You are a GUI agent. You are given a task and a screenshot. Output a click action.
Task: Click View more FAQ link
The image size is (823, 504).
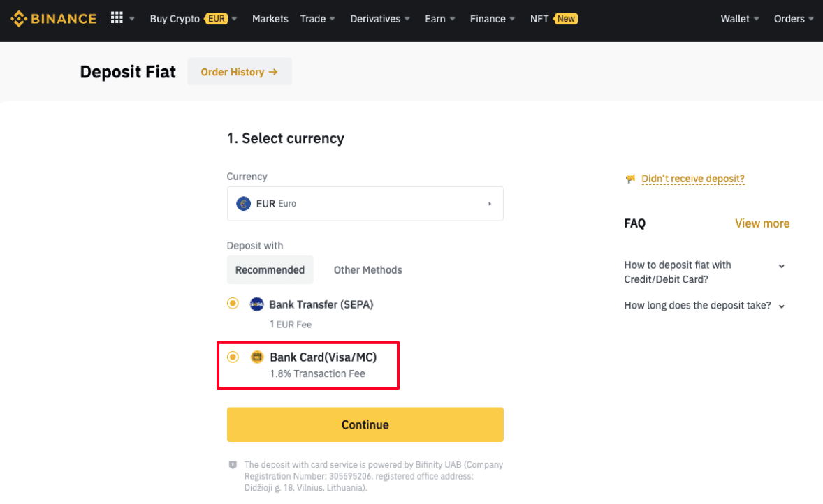point(762,223)
